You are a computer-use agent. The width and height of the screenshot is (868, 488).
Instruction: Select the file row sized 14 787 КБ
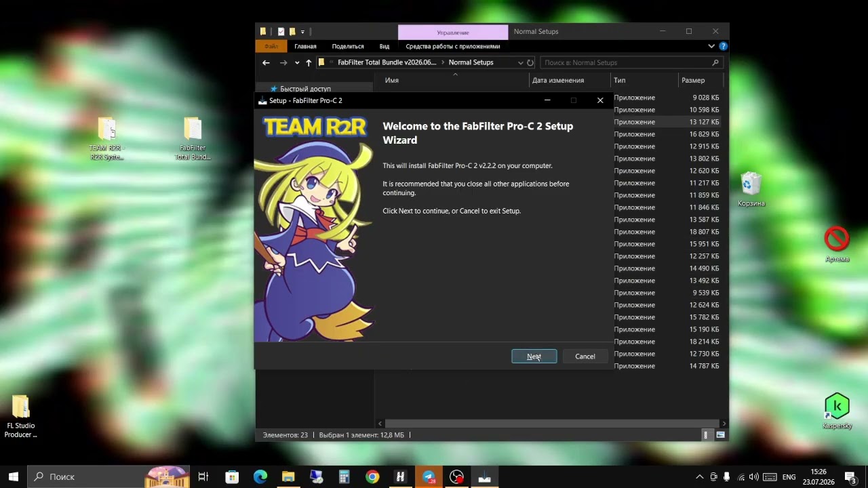pos(668,366)
